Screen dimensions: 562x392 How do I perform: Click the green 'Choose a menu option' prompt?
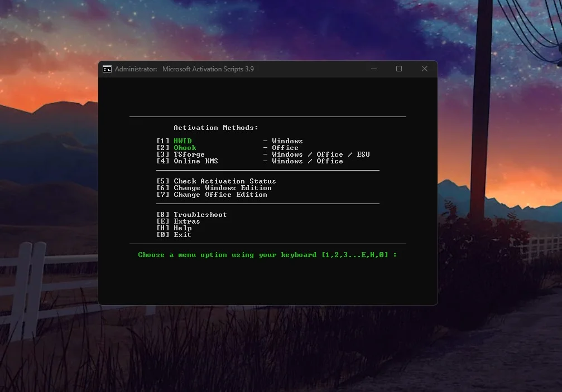[267, 255]
